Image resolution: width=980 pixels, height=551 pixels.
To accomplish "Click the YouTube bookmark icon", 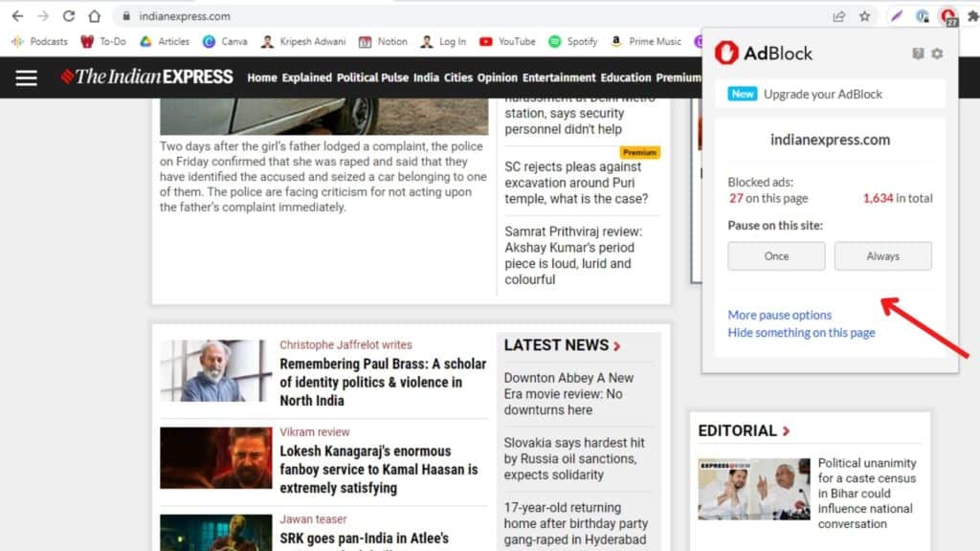I will coord(483,41).
